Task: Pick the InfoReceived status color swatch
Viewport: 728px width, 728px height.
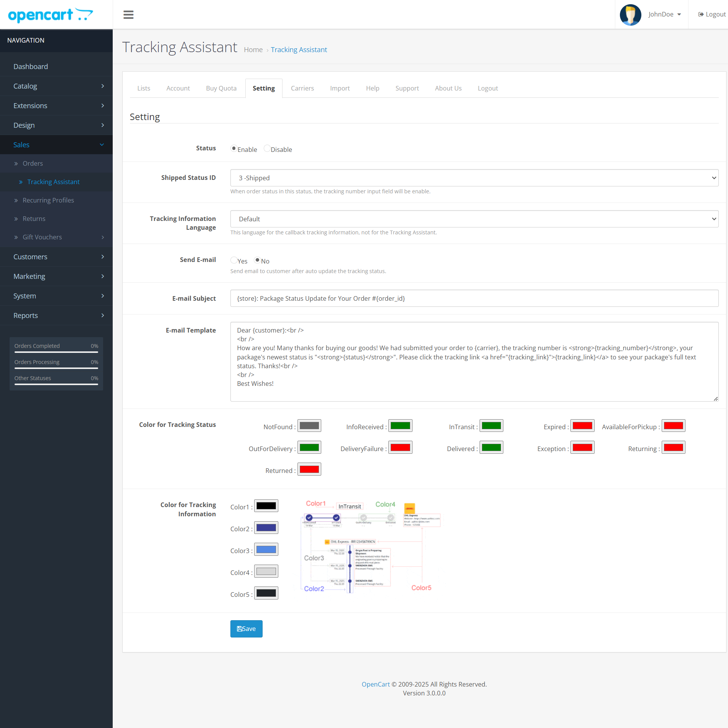Action: pyautogui.click(x=400, y=426)
